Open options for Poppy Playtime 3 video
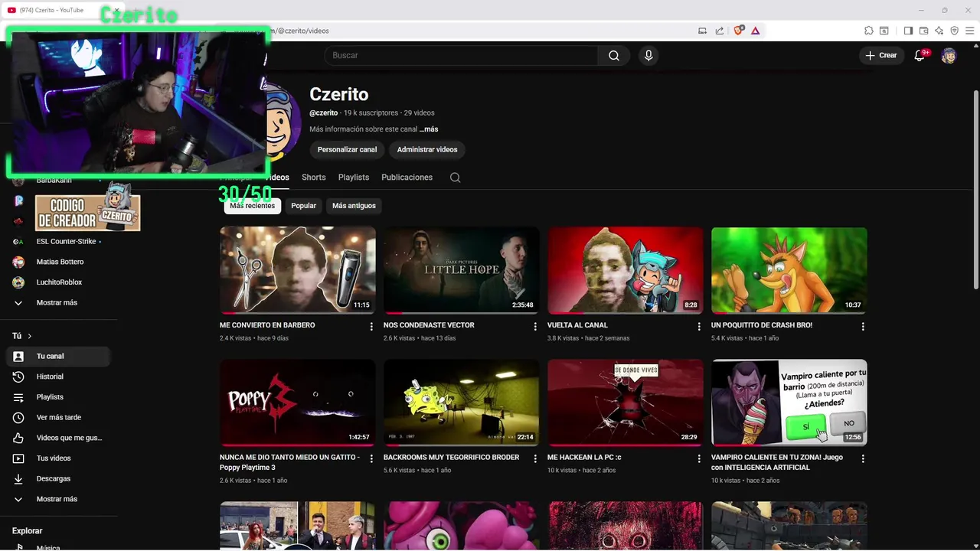The height and width of the screenshot is (551, 980). point(371,458)
